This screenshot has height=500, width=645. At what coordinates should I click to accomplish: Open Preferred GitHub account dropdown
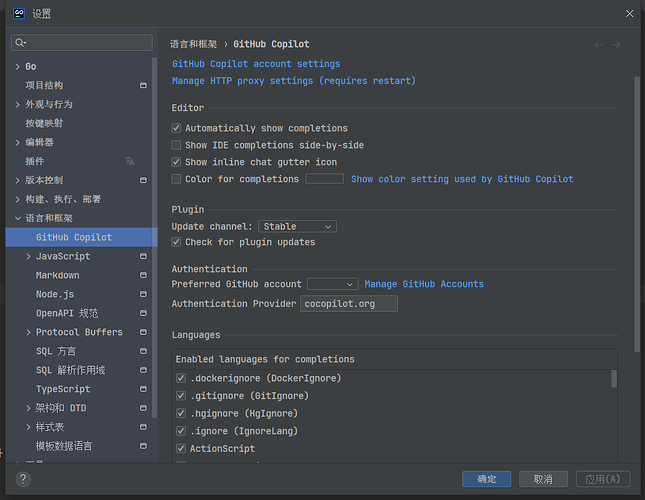[333, 284]
